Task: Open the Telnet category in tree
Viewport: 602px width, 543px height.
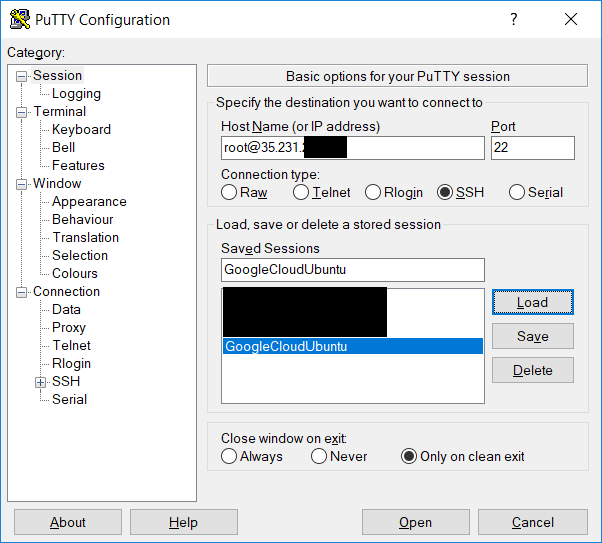Action: point(71,346)
